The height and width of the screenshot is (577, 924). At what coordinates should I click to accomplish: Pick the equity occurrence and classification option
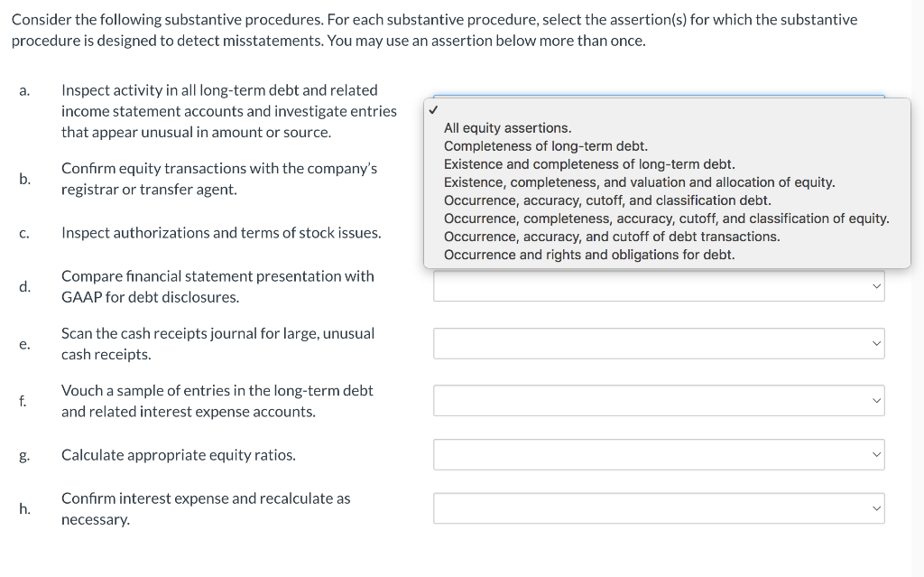click(666, 218)
